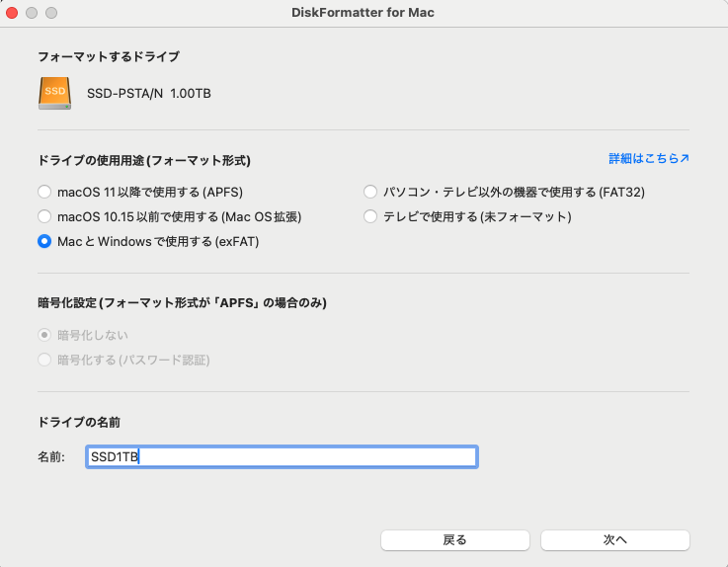Select macOS 11以降で使用する (APFS) option

[44, 192]
